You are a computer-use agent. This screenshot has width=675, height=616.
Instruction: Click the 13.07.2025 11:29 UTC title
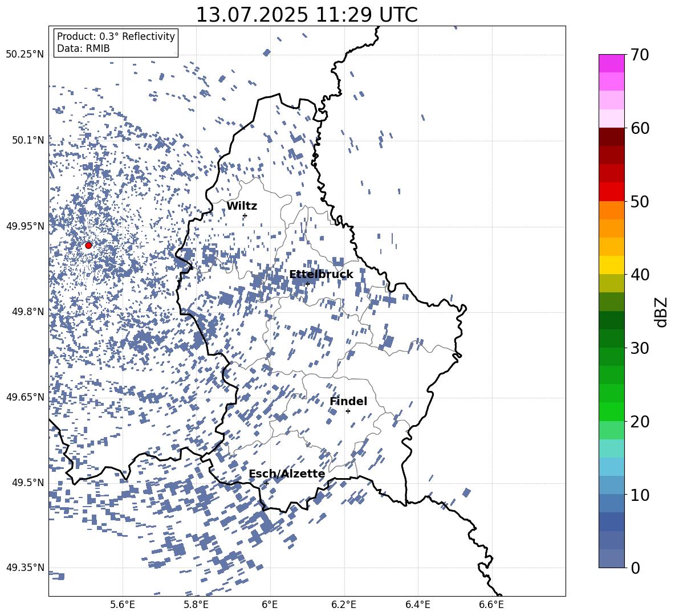point(307,15)
